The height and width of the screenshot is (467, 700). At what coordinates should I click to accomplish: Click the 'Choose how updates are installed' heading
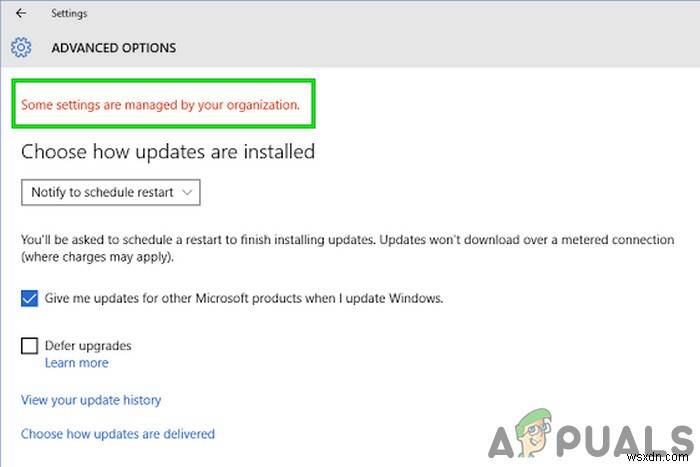168,152
